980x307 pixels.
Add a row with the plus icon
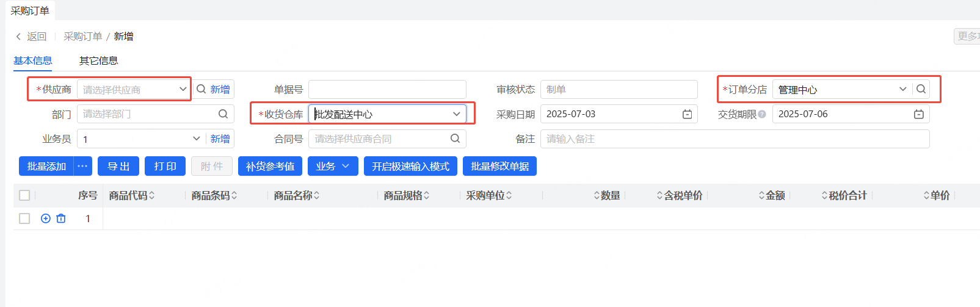tap(45, 219)
